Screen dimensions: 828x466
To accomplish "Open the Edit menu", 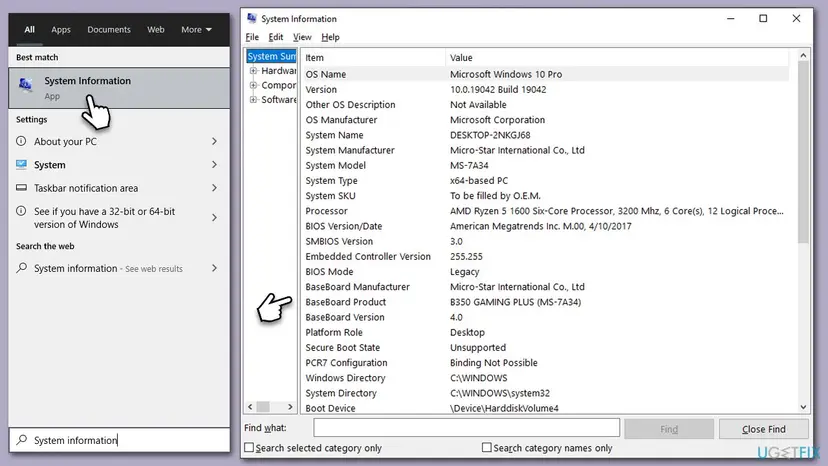I will 276,37.
